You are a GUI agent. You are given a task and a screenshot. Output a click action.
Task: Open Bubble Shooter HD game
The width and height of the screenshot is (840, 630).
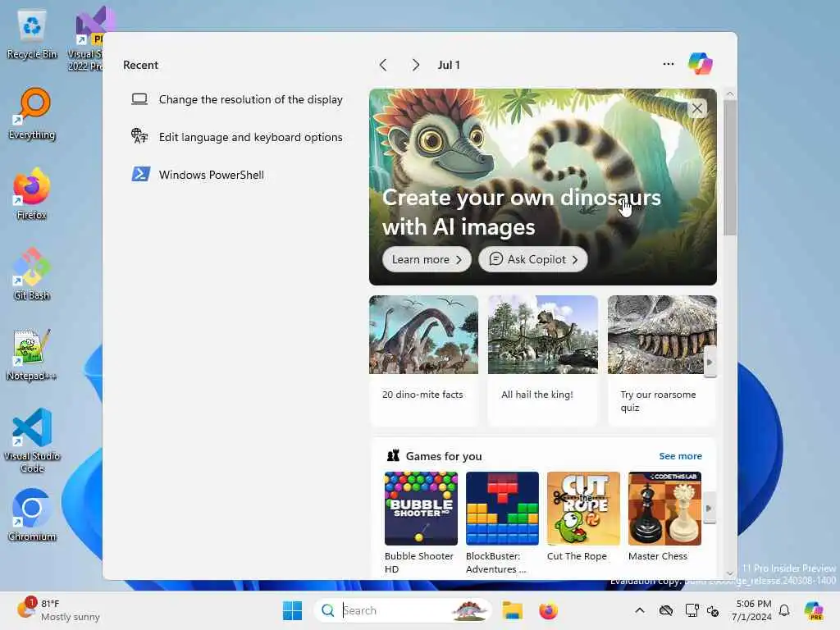click(x=421, y=523)
